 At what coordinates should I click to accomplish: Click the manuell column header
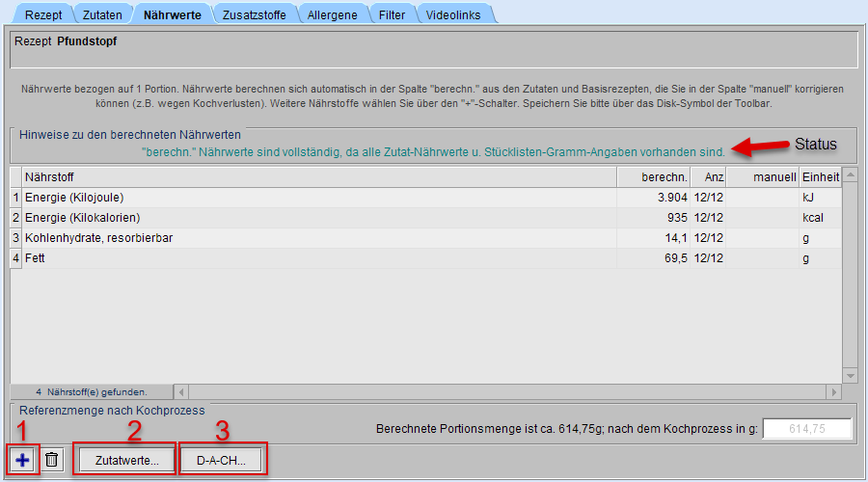[x=762, y=177]
